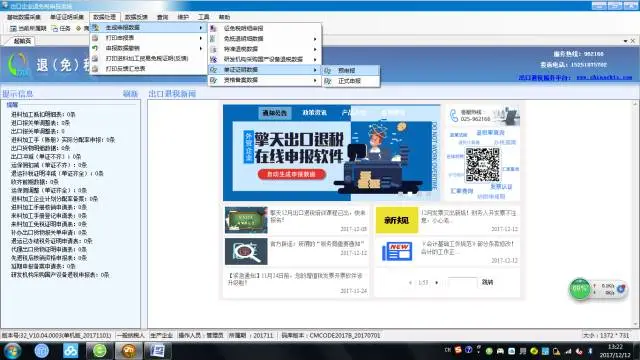Click the printer icon beside 打印申报表
The image size is (640, 360).
click(95, 38)
